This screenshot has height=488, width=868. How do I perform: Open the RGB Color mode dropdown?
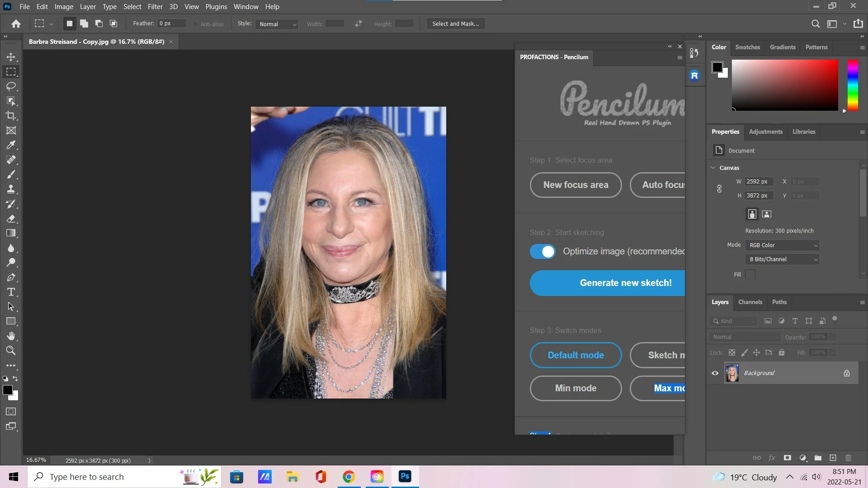click(783, 245)
